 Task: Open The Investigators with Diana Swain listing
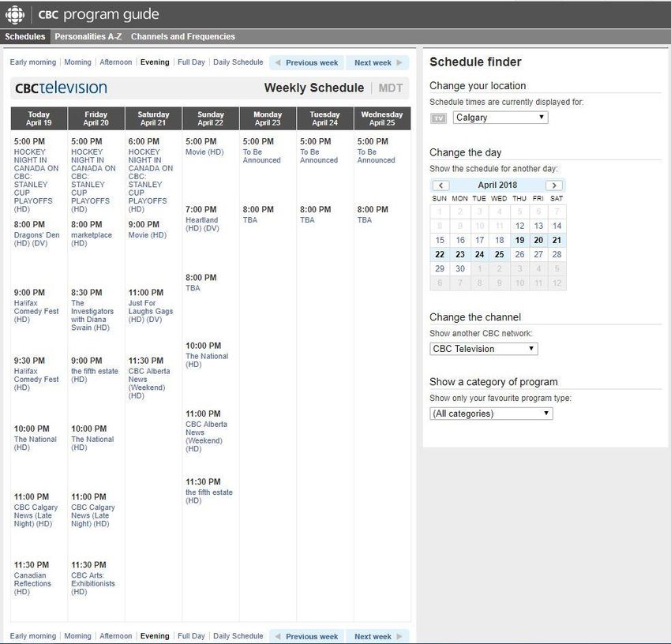(92, 316)
